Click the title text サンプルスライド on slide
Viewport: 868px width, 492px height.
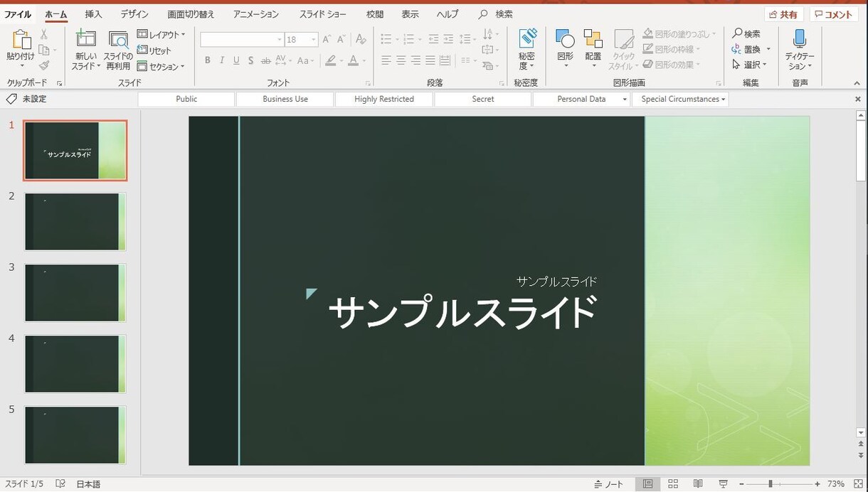click(x=462, y=312)
